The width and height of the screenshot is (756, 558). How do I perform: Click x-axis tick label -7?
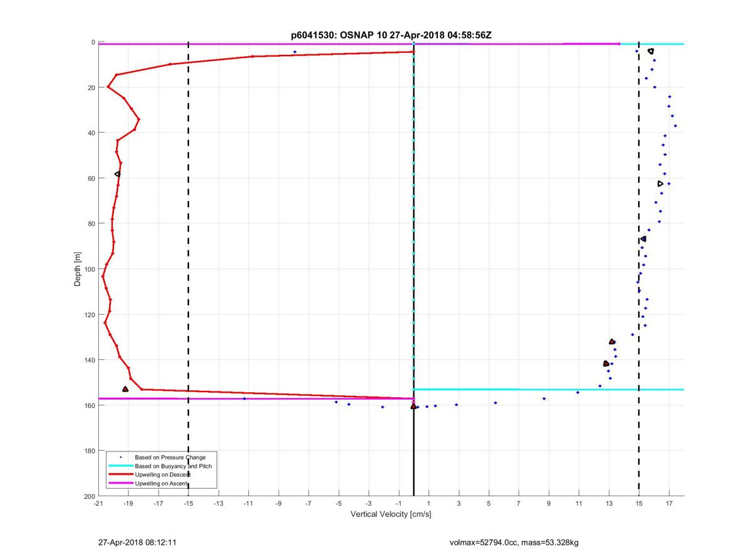point(309,503)
